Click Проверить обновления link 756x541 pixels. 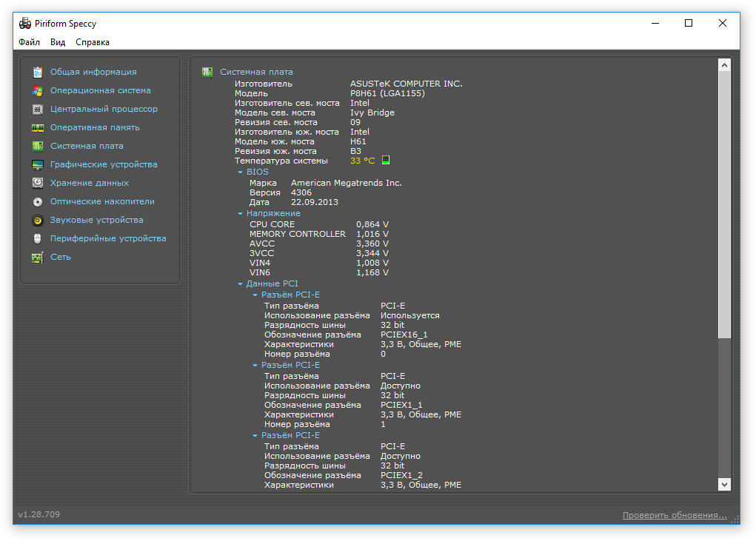point(675,515)
